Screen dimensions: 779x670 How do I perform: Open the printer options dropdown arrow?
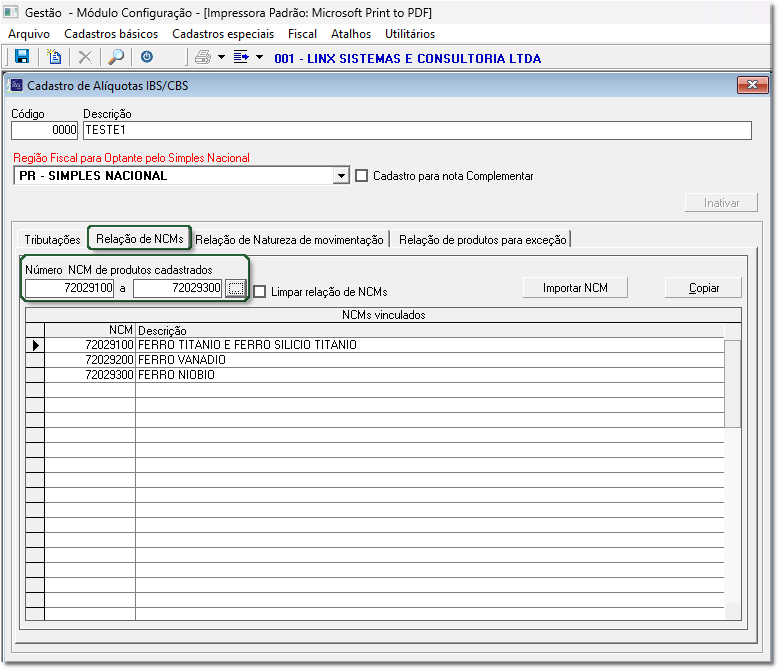click(222, 58)
